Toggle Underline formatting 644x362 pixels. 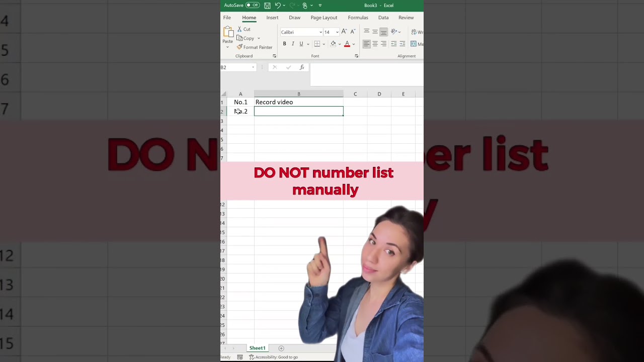click(301, 44)
